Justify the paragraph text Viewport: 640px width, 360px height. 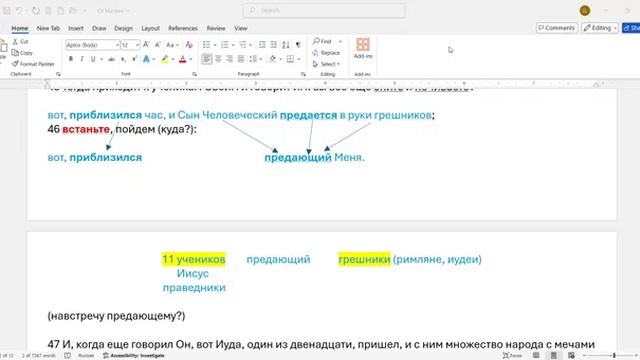pos(241,59)
